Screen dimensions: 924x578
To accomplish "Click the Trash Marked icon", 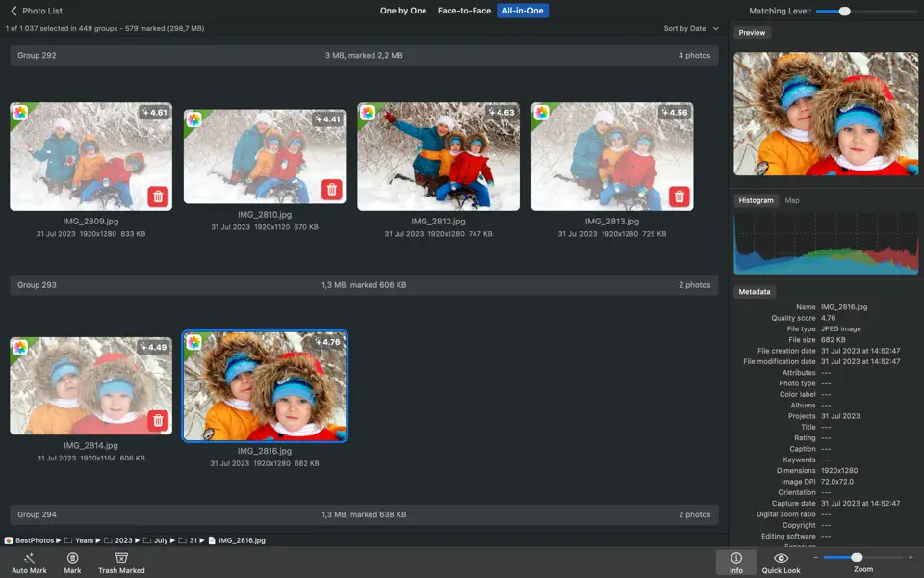I will (x=121, y=559).
